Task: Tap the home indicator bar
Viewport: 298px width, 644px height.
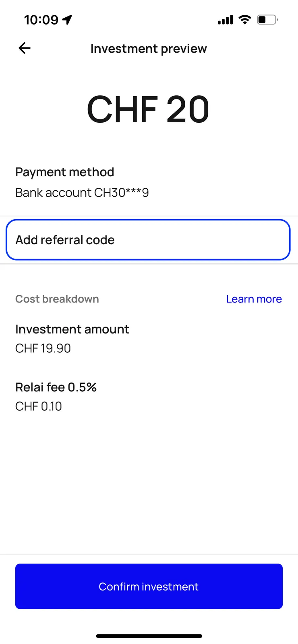Action: [149, 636]
